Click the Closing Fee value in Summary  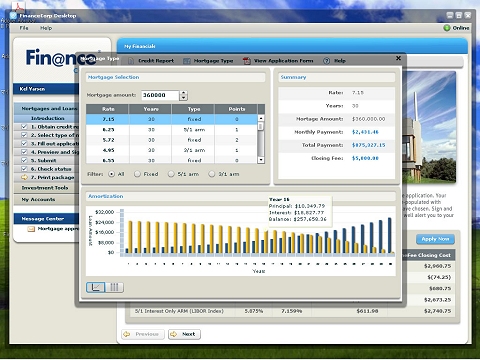(x=365, y=158)
